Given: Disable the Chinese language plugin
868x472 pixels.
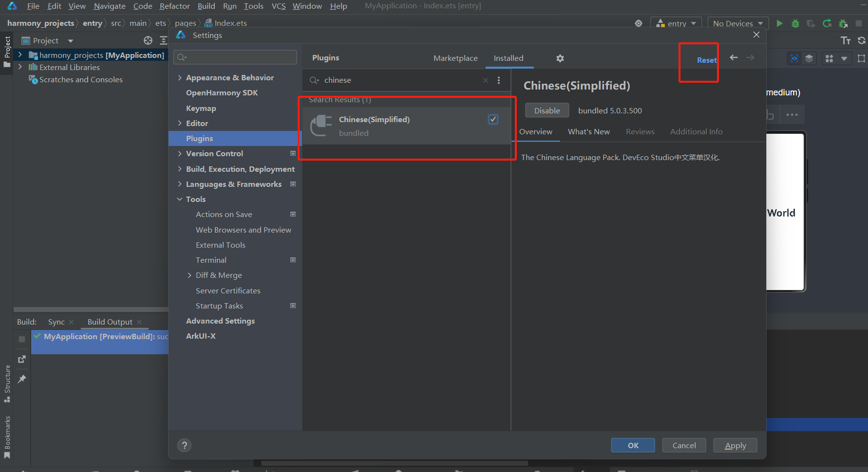Looking at the screenshot, I should tap(547, 110).
